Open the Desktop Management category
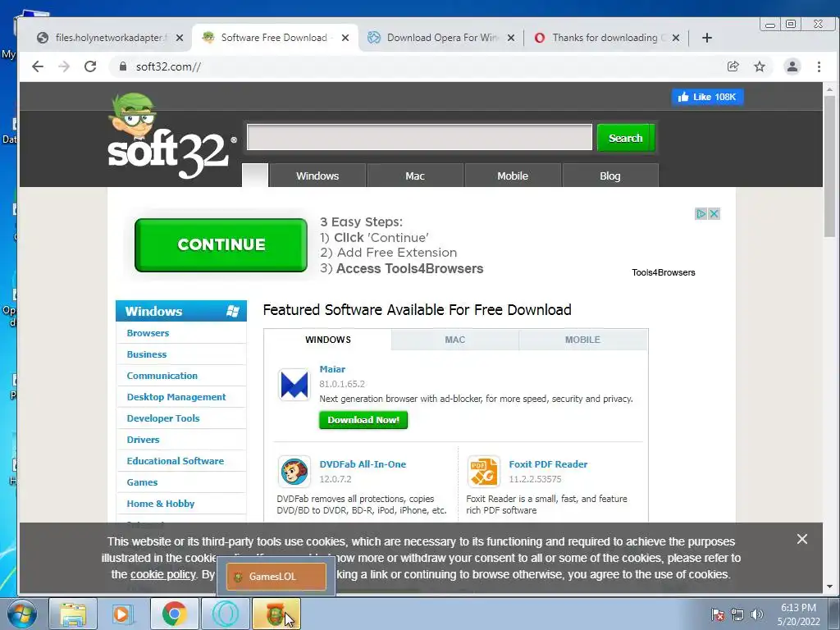The width and height of the screenshot is (840, 630). (x=176, y=397)
